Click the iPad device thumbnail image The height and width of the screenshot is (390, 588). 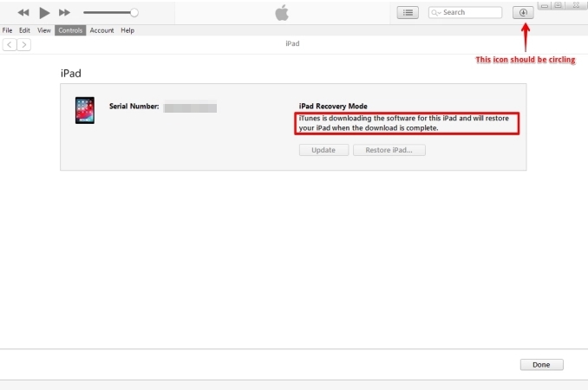click(85, 110)
